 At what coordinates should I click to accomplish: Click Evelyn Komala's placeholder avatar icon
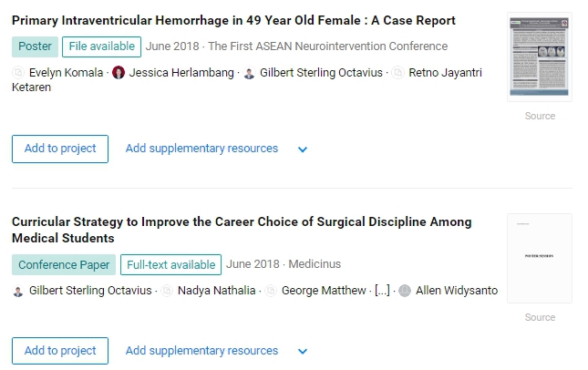[x=18, y=72]
